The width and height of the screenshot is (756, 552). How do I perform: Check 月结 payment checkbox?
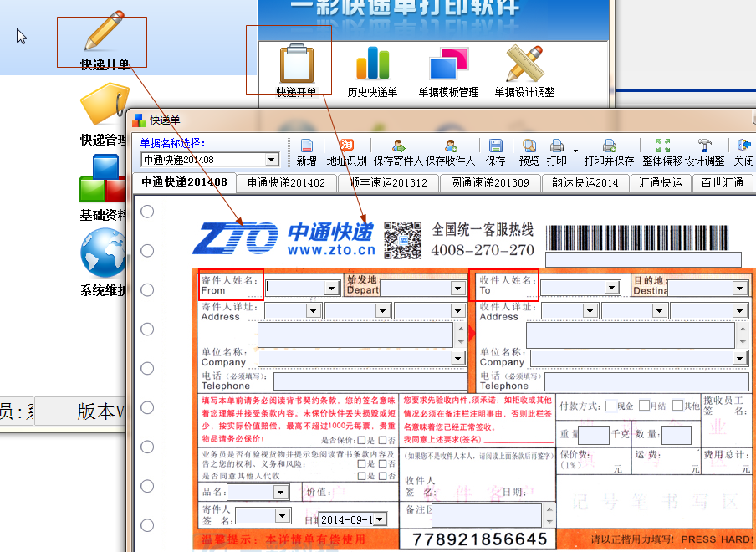click(x=644, y=406)
